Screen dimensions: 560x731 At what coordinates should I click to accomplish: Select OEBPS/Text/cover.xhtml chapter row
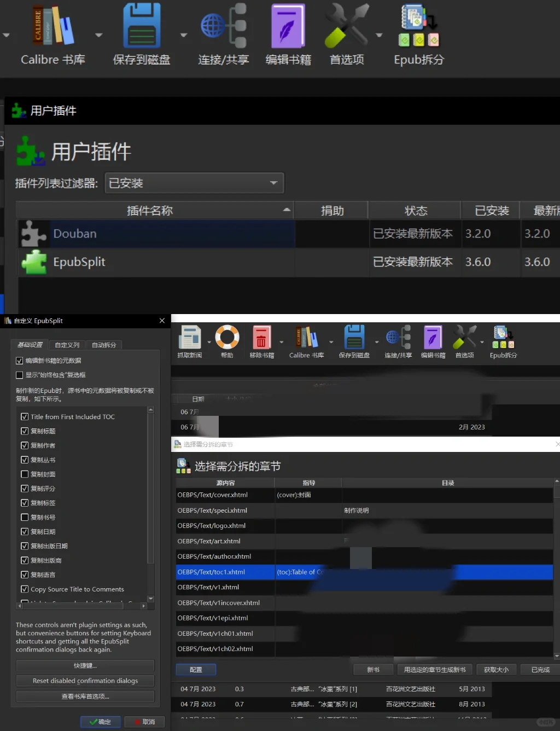coord(364,495)
